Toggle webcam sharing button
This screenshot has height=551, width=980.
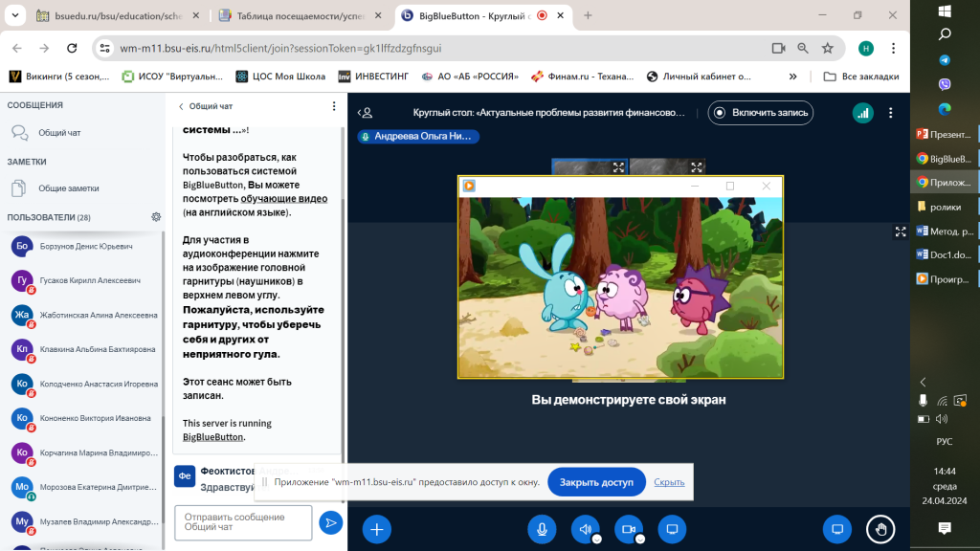[629, 529]
